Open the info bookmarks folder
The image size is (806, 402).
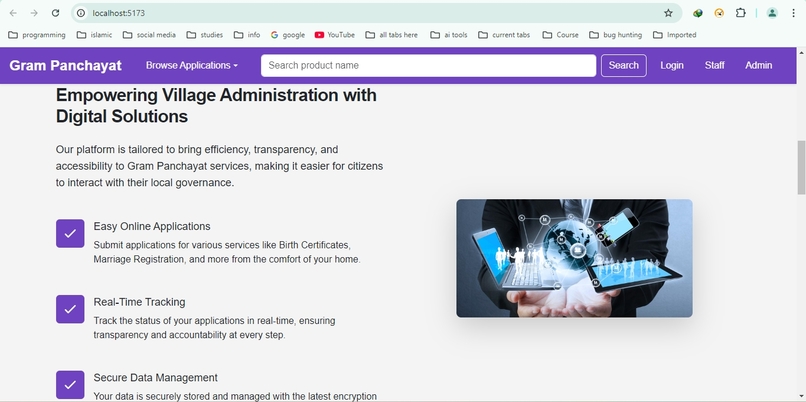247,35
